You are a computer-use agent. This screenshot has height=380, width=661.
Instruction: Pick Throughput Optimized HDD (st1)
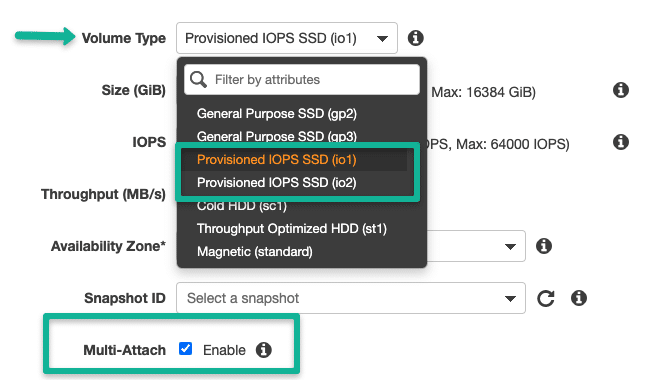click(x=292, y=229)
